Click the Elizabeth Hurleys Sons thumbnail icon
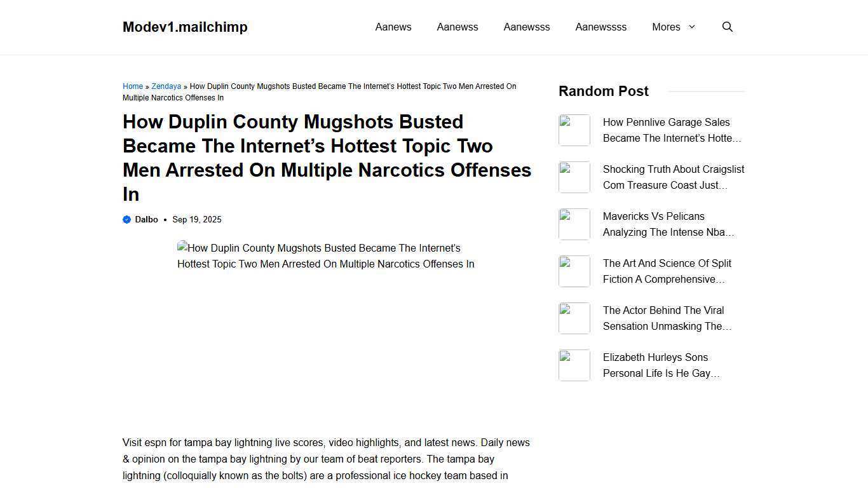Screen dimensions: 868x488 pyautogui.click(x=574, y=365)
